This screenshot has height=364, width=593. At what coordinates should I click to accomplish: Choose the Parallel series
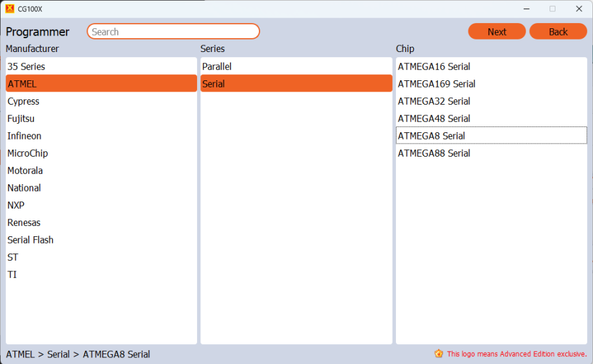pyautogui.click(x=217, y=66)
